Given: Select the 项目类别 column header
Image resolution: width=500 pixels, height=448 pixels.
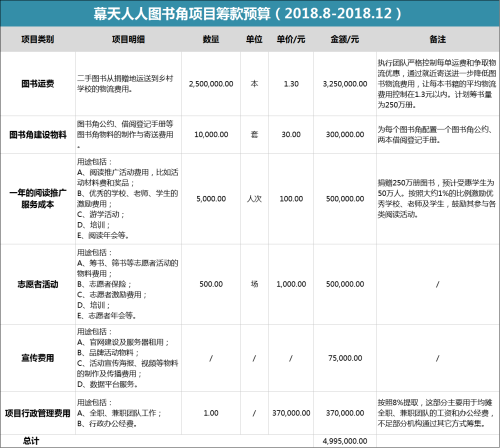Looking at the screenshot, I should pos(38,39).
